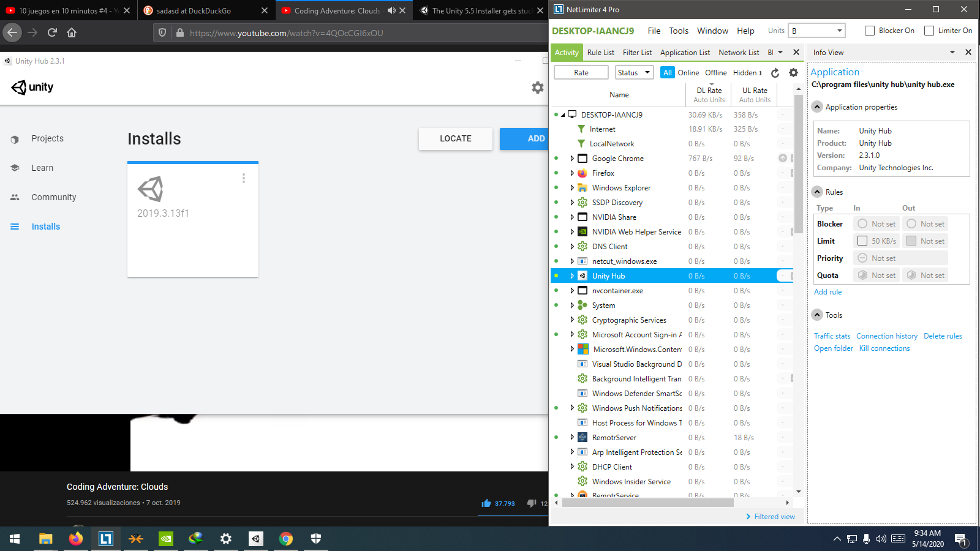The height and width of the screenshot is (551, 980).
Task: Dislike the YouTube video thumbs down
Action: tap(532, 503)
